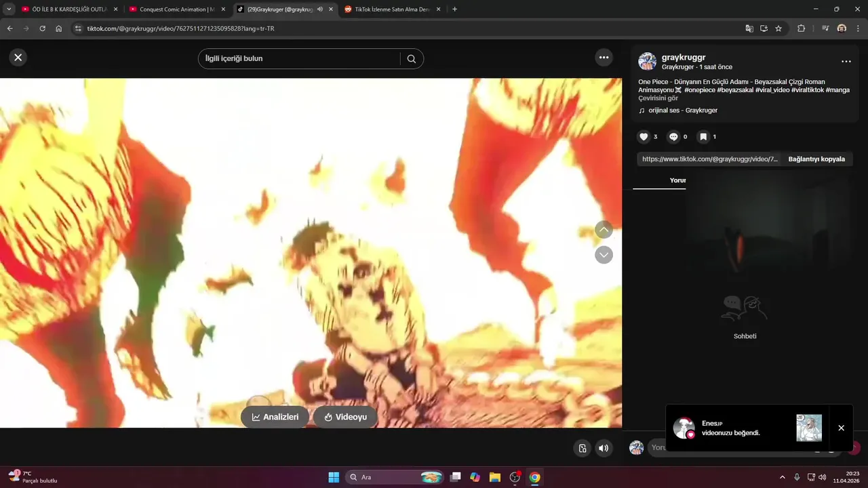Open the system volume tray icon

click(x=823, y=477)
